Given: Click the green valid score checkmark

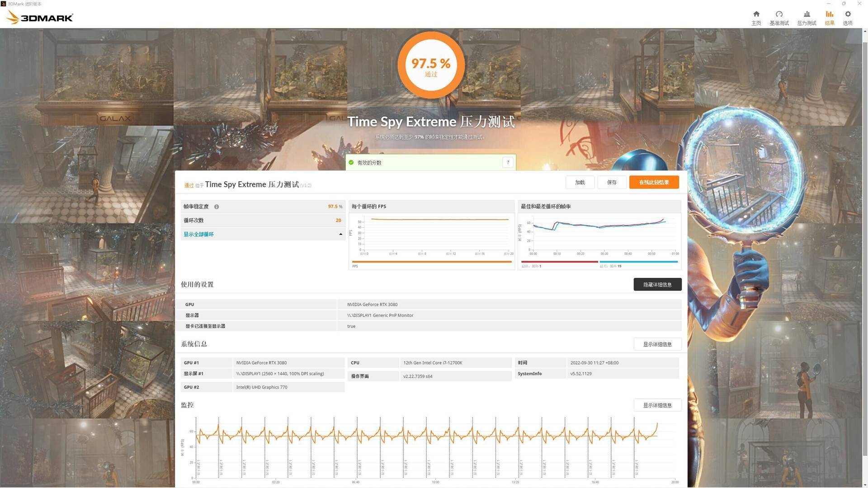Looking at the screenshot, I should point(351,163).
